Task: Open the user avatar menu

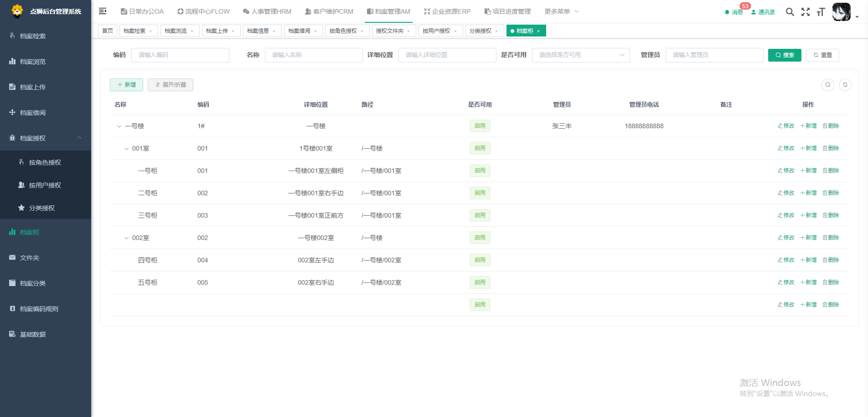Action: point(842,12)
